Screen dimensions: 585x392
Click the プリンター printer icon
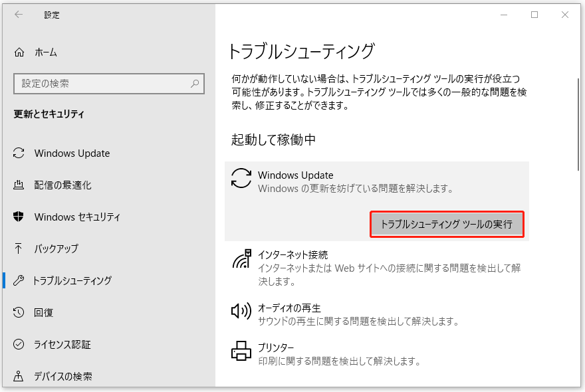point(241,351)
